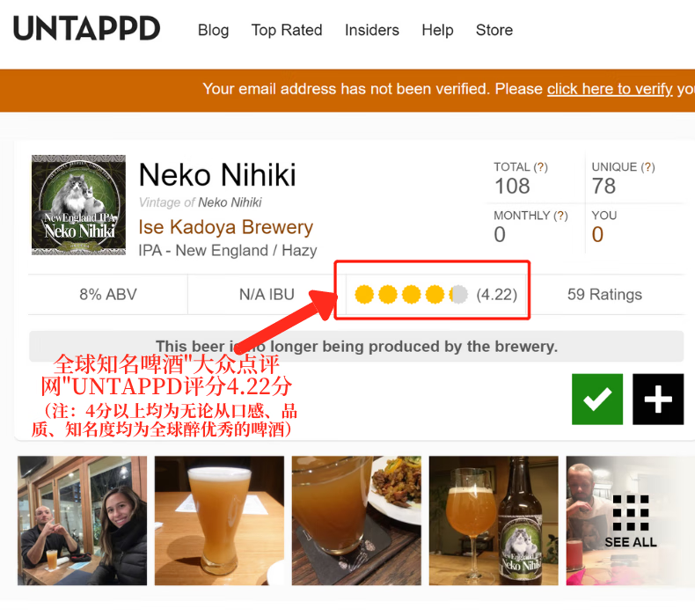Open the Top Rated page
This screenshot has height=616, width=695.
point(287,30)
